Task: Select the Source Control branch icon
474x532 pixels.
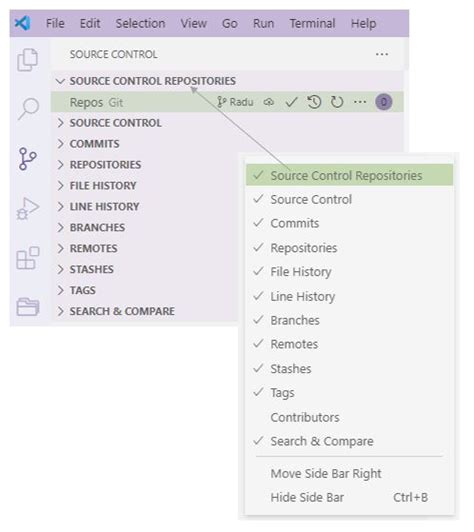Action: coord(27,158)
